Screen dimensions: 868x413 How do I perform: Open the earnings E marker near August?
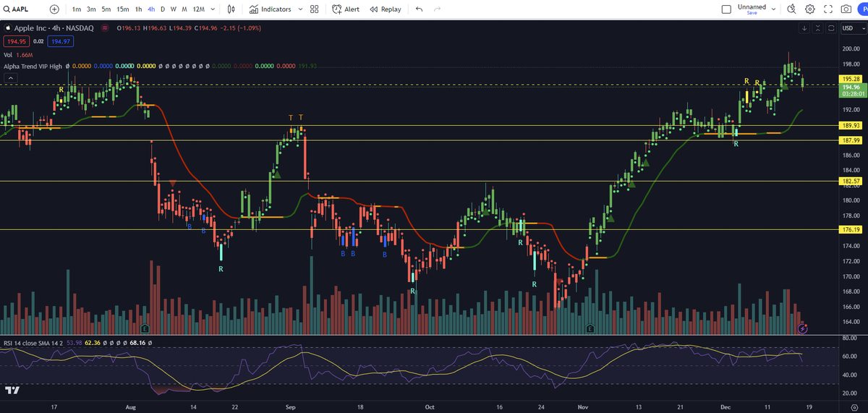click(x=145, y=328)
